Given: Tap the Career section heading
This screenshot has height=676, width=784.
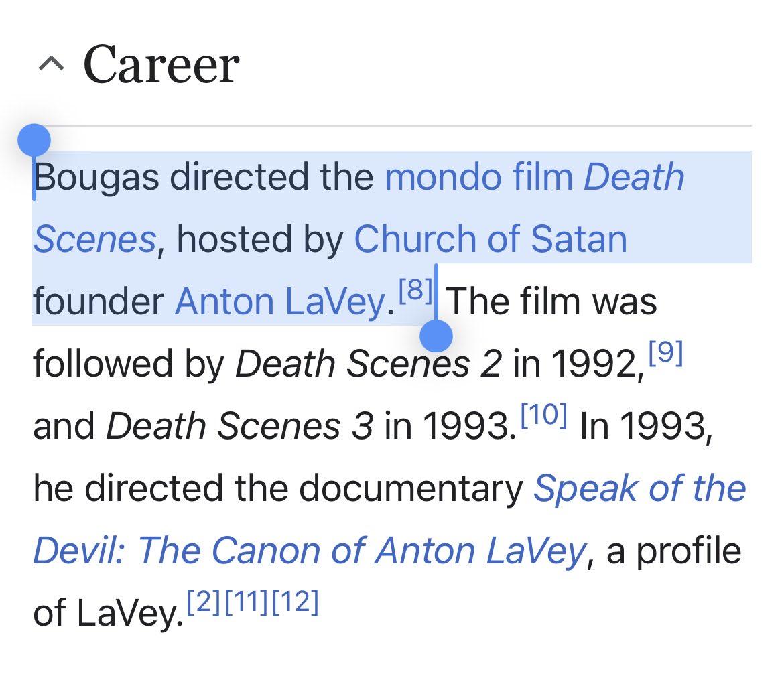Looking at the screenshot, I should pos(161,64).
